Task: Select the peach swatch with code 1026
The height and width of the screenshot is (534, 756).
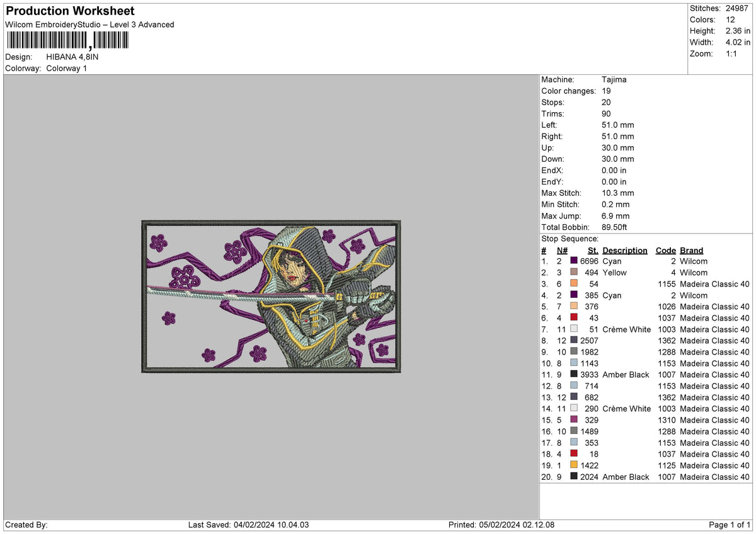Action: [574, 307]
